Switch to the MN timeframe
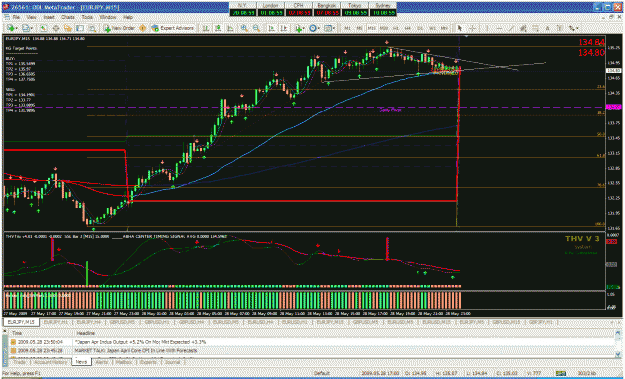Screen dimensions: 625x379 444,28
